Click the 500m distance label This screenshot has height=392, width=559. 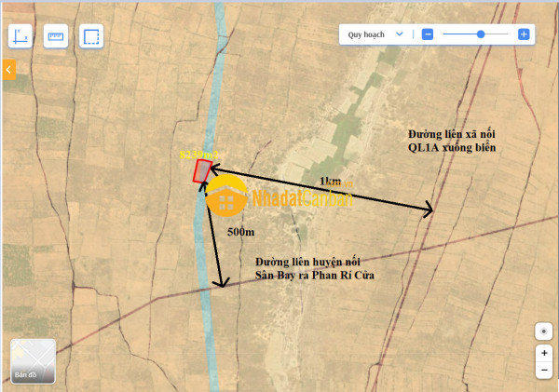[x=242, y=231]
